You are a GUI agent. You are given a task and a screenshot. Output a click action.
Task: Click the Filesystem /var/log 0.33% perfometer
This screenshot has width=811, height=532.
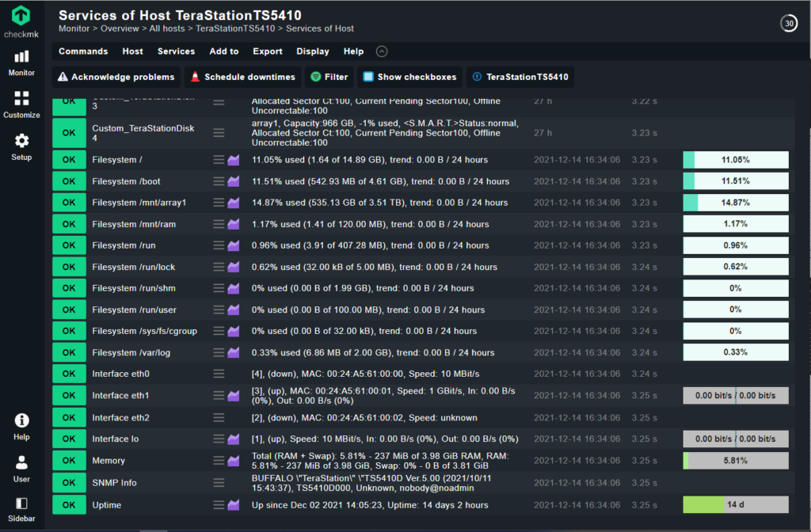tap(736, 352)
